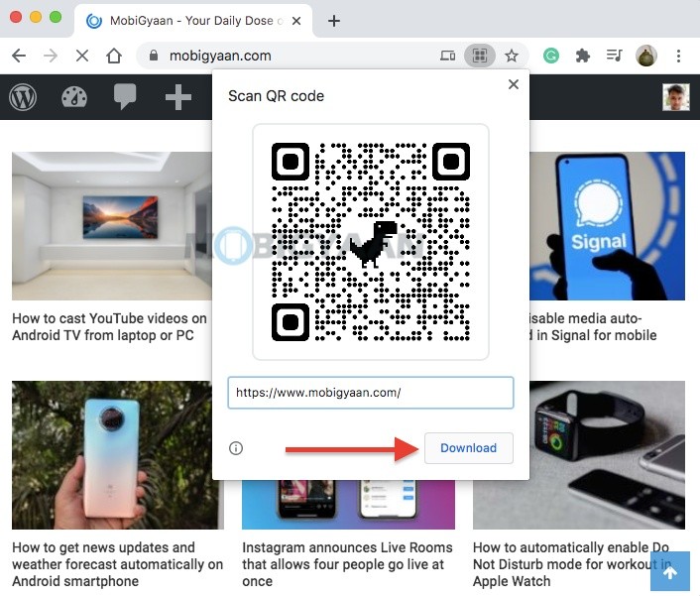Screen dimensions: 700x596
Task: Click the send to devices icon
Action: point(448,56)
